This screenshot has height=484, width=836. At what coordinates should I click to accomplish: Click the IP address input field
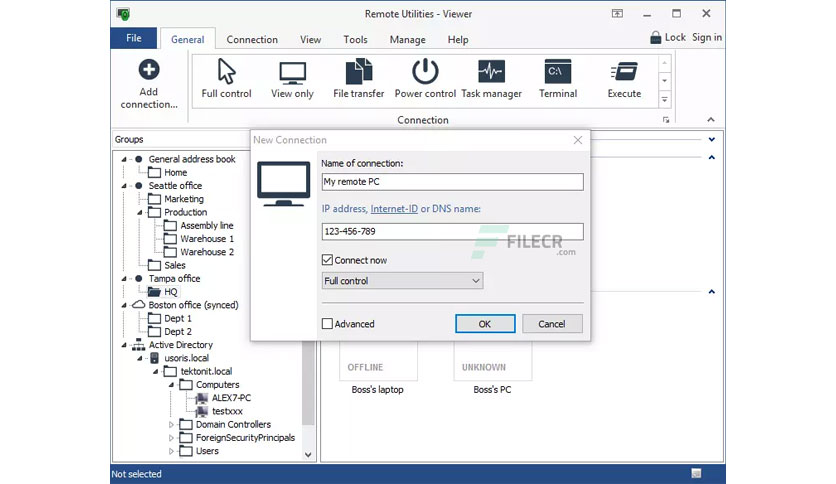[453, 231]
